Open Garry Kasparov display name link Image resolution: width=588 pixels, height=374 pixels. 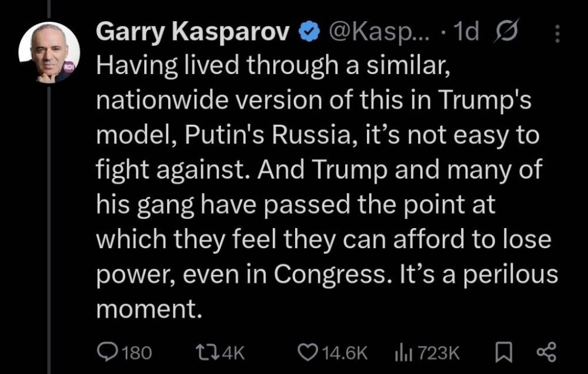(x=194, y=34)
